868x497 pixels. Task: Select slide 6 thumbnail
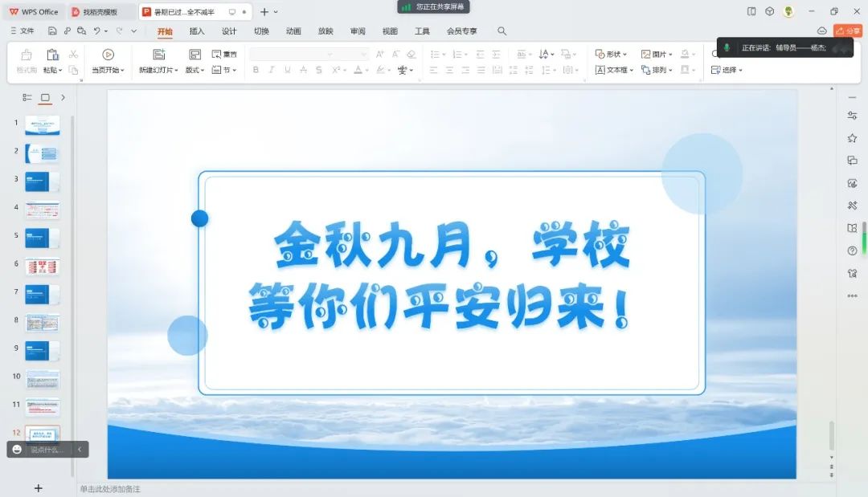click(43, 267)
